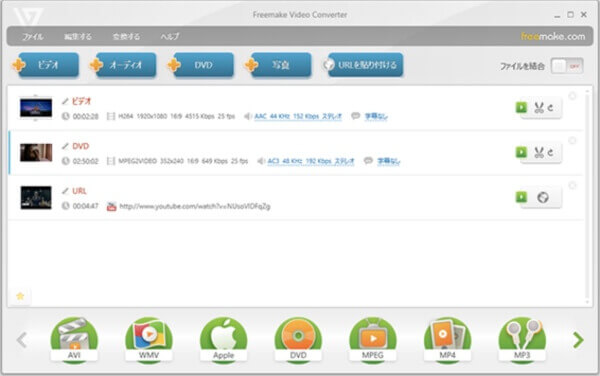Choose the MP4 output format
Image resolution: width=600 pixels, height=376 pixels.
tap(447, 340)
